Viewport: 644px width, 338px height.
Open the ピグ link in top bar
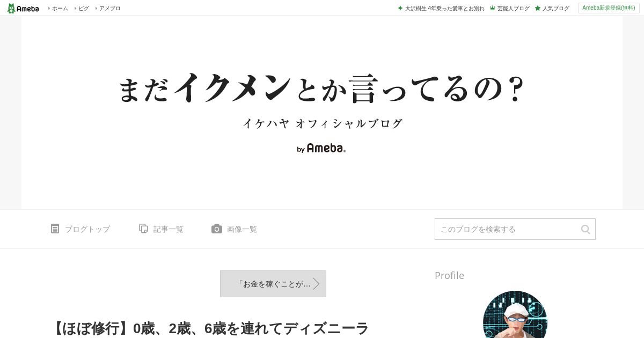point(84,8)
